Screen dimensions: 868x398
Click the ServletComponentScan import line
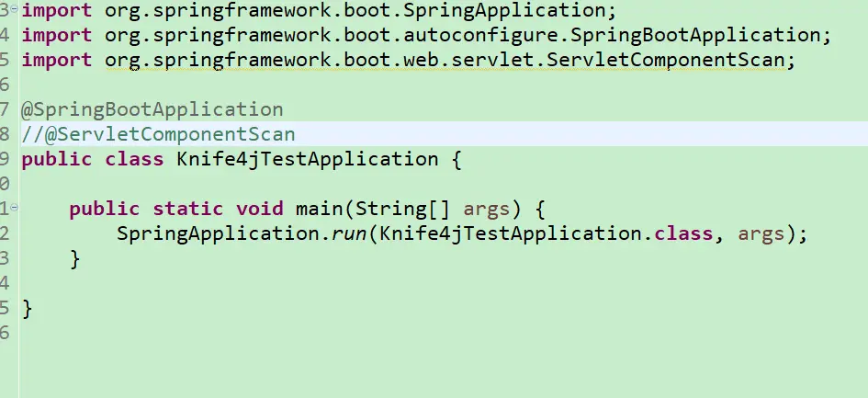(x=403, y=60)
